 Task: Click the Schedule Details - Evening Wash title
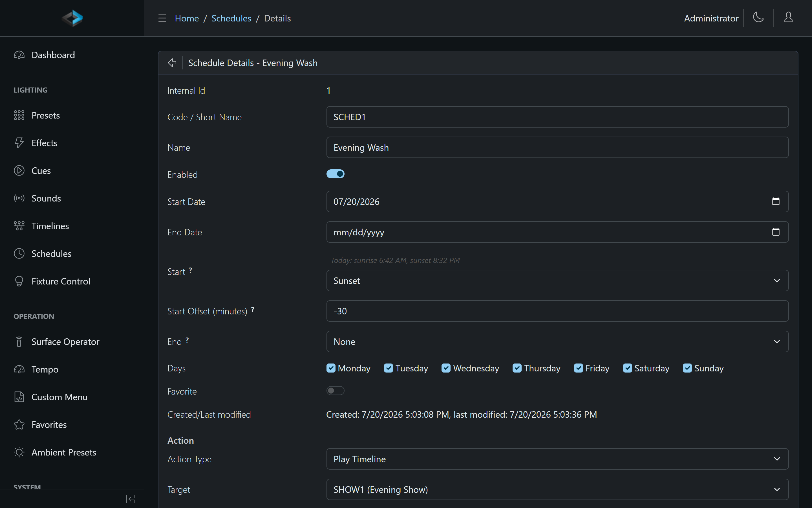(x=253, y=63)
